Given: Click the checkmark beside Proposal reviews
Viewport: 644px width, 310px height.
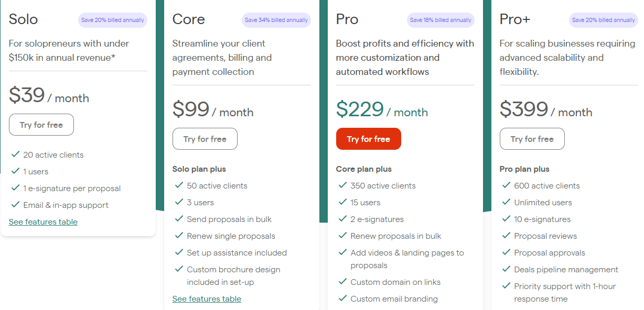Looking at the screenshot, I should click(x=506, y=236).
